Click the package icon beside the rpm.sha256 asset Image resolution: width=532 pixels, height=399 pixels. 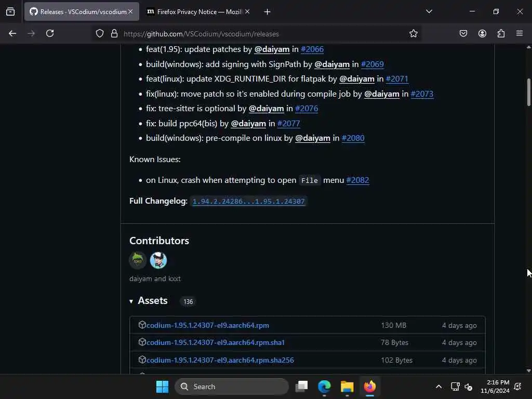[x=142, y=360]
